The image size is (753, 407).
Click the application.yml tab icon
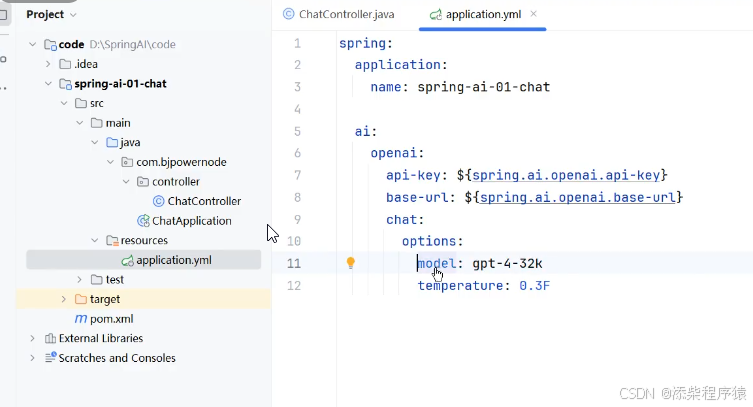point(436,15)
